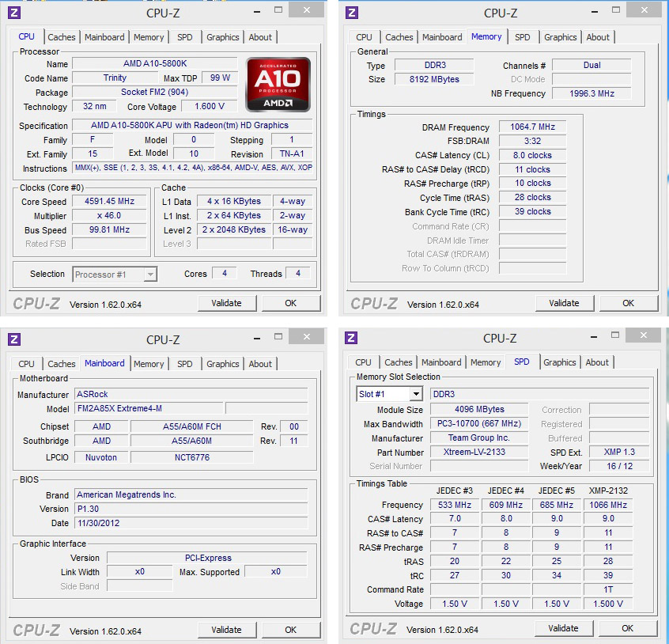Image resolution: width=669 pixels, height=644 pixels.
Task: Open Caches tab in the CPU window
Action: click(x=62, y=37)
